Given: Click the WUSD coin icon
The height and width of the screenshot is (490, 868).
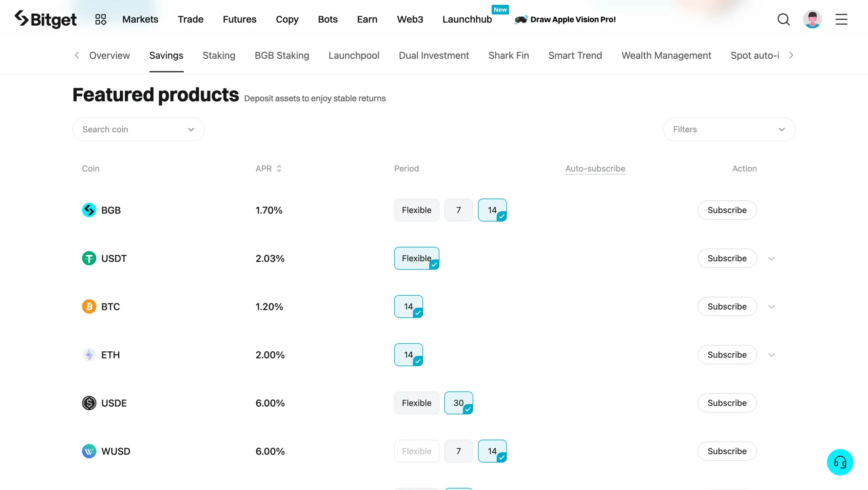Looking at the screenshot, I should coord(89,451).
